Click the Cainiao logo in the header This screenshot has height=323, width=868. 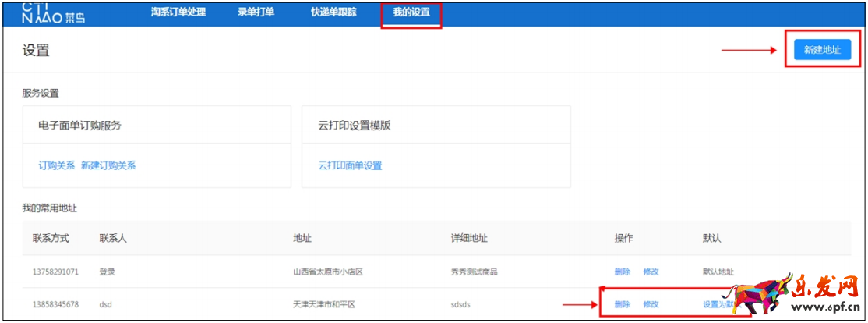click(x=52, y=12)
